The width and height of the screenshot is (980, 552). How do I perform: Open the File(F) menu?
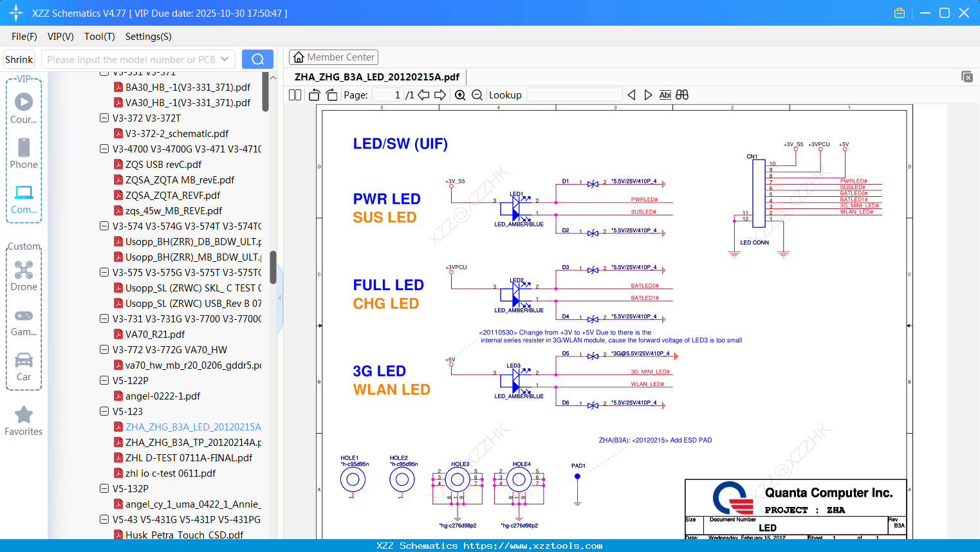pyautogui.click(x=24, y=37)
